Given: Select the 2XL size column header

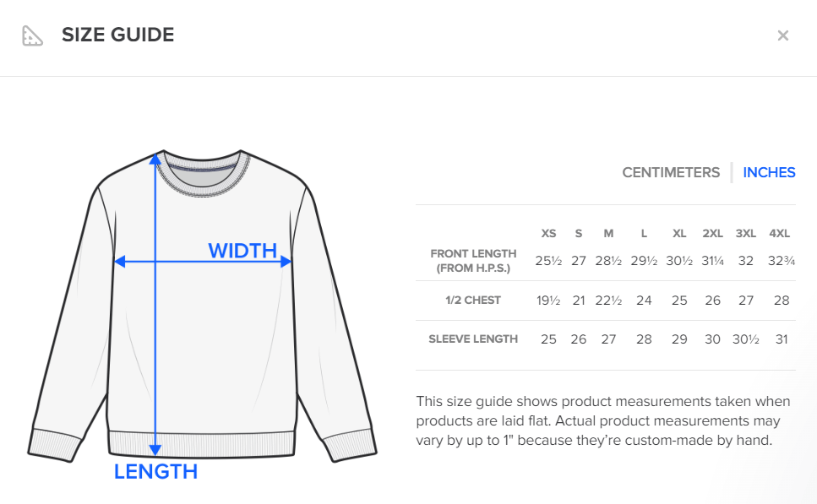Looking at the screenshot, I should [712, 233].
